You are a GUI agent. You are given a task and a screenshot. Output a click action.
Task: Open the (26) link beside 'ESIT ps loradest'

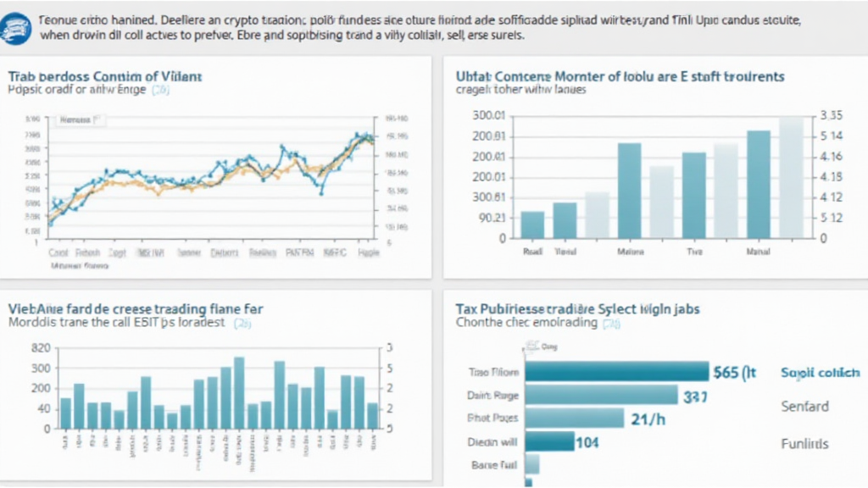[x=243, y=323]
